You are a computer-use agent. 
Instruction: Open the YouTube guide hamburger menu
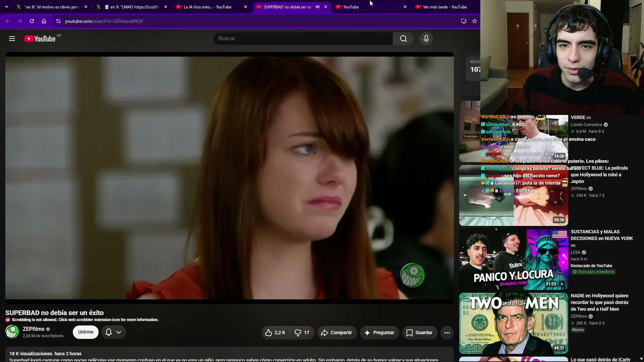(x=12, y=39)
